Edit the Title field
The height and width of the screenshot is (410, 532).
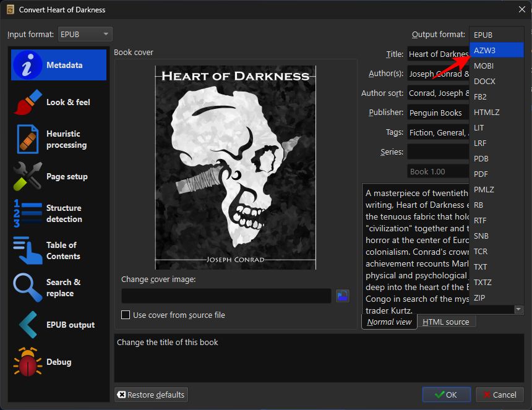439,54
